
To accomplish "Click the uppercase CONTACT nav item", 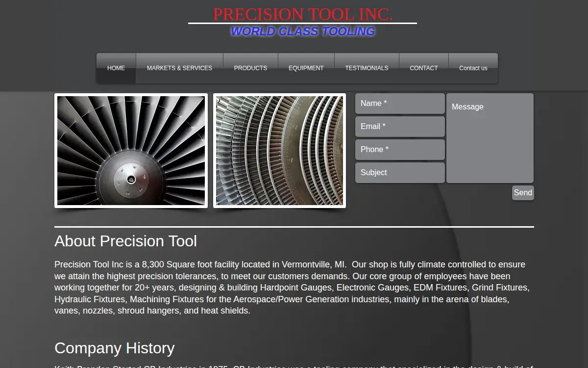I will [x=424, y=68].
